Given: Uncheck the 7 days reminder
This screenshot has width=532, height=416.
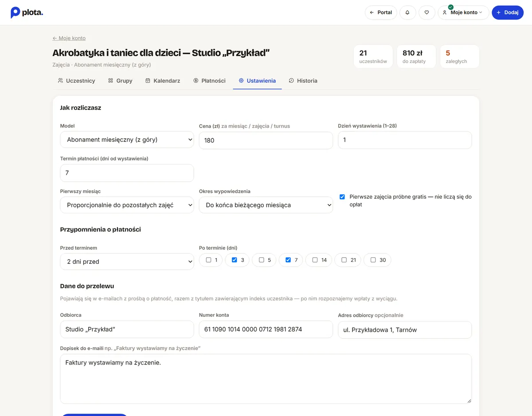Looking at the screenshot, I should 288,260.
